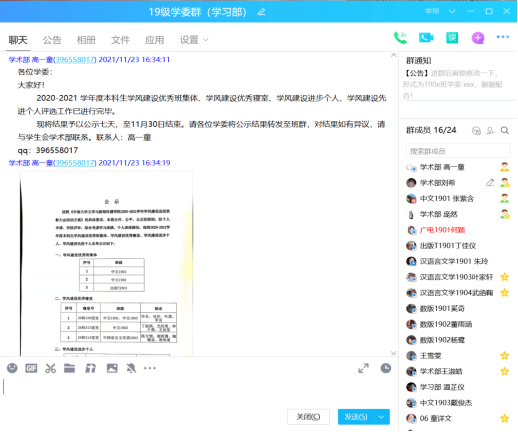The height and width of the screenshot is (432, 518).
Task: Toggle the muted bell notification icon
Action: [131, 368]
